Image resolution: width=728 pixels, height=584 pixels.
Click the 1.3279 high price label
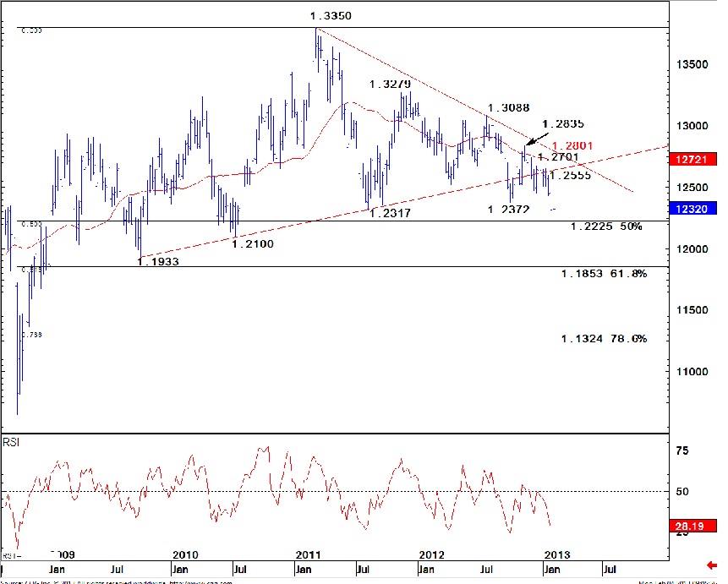pyautogui.click(x=390, y=85)
